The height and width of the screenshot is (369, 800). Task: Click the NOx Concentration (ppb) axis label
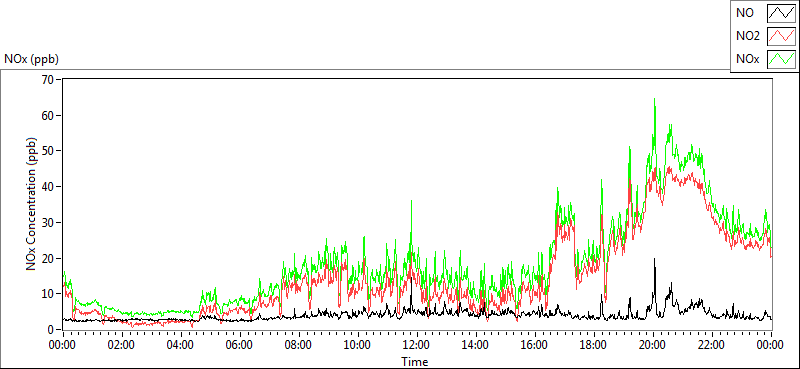pyautogui.click(x=32, y=203)
